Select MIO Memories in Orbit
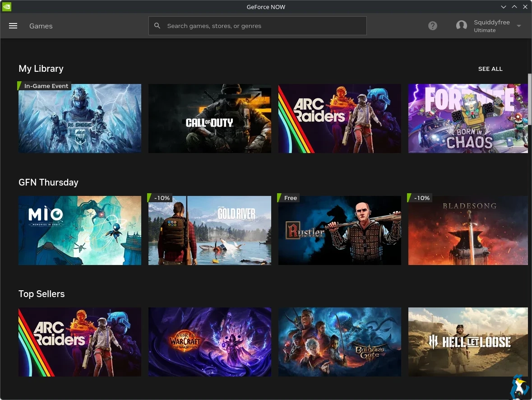This screenshot has width=532, height=400. [x=80, y=230]
